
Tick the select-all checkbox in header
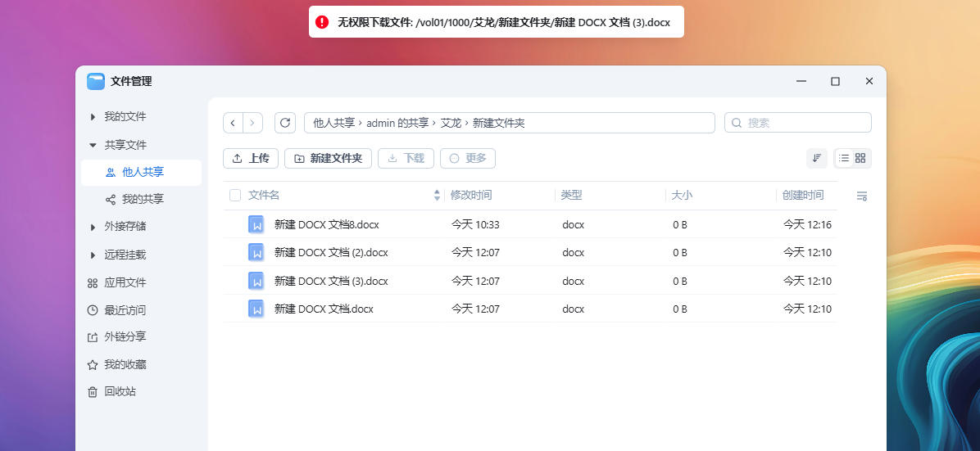(x=235, y=196)
